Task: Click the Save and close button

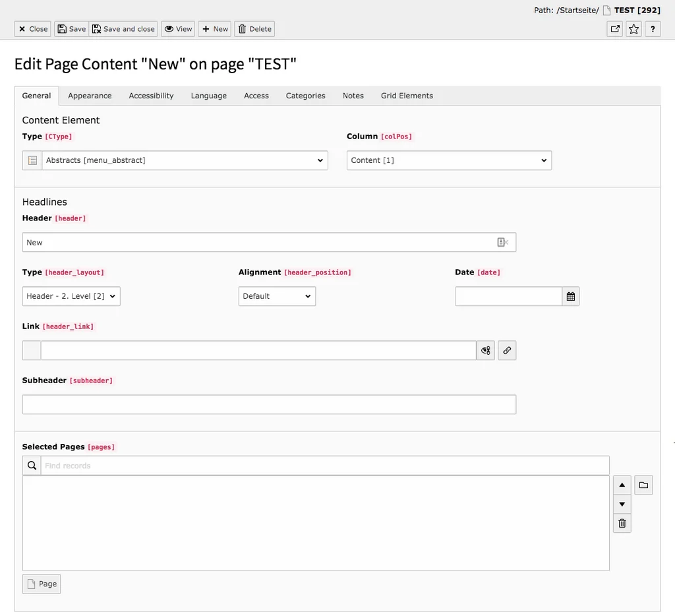Action: point(123,29)
